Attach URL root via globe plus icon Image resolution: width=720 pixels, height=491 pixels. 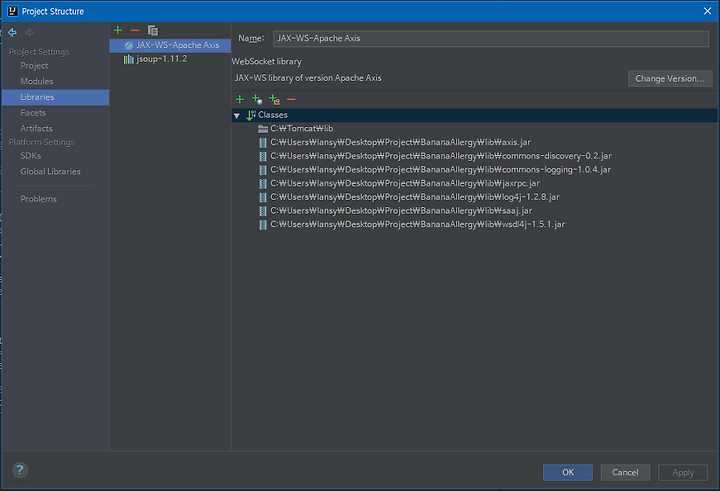tap(257, 99)
